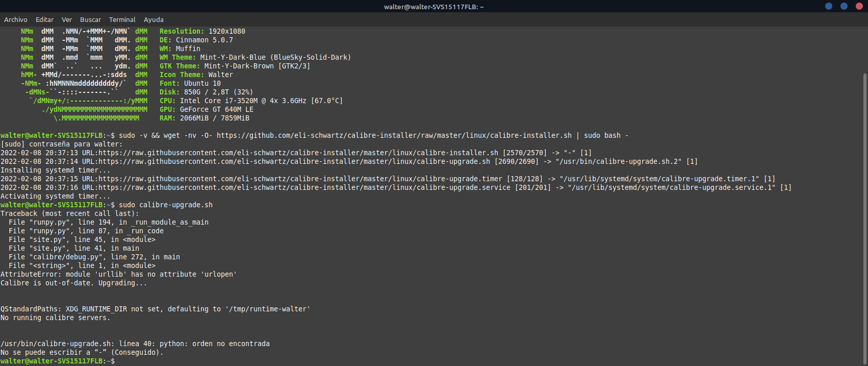
Task: Click the AttributeError line in the traceback
Action: (x=118, y=274)
